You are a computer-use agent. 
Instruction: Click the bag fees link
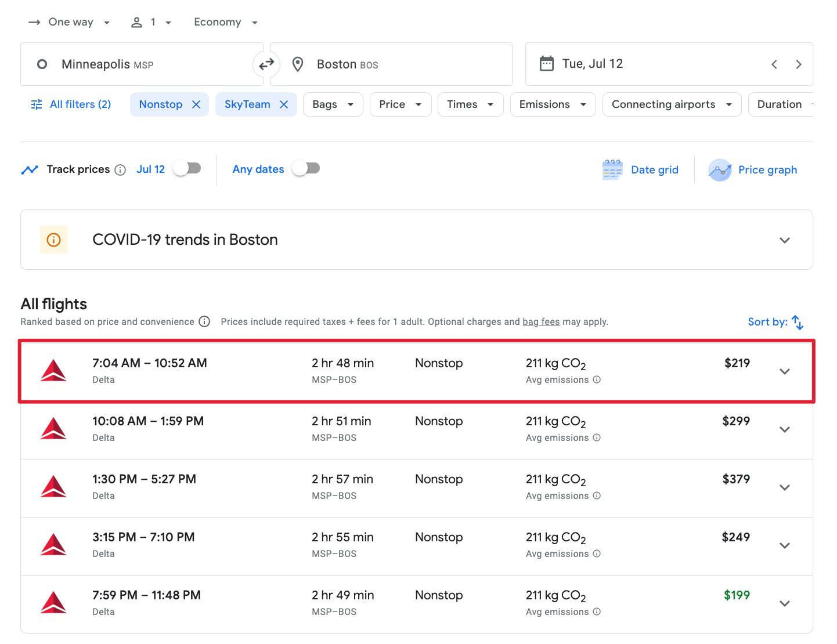(541, 322)
